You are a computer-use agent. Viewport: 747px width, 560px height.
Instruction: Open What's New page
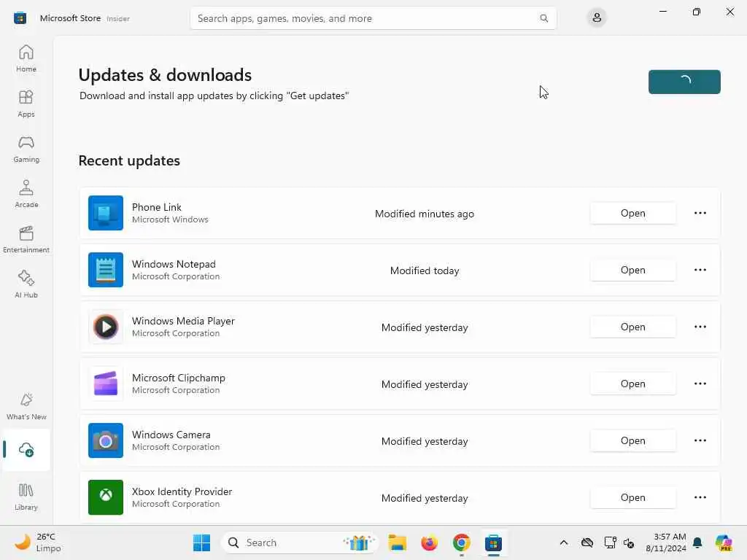[26, 407]
